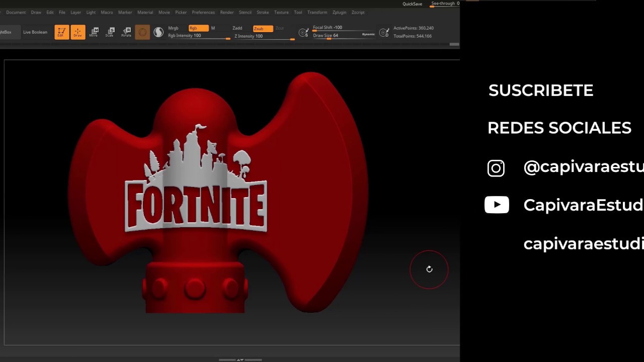Open the Light menu
The width and height of the screenshot is (644, 362).
(x=91, y=12)
